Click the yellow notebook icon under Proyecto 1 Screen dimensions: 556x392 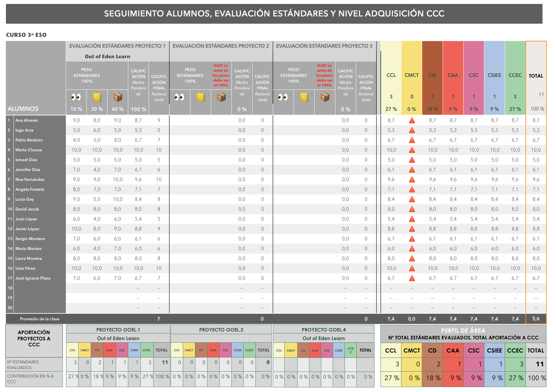tap(97, 97)
